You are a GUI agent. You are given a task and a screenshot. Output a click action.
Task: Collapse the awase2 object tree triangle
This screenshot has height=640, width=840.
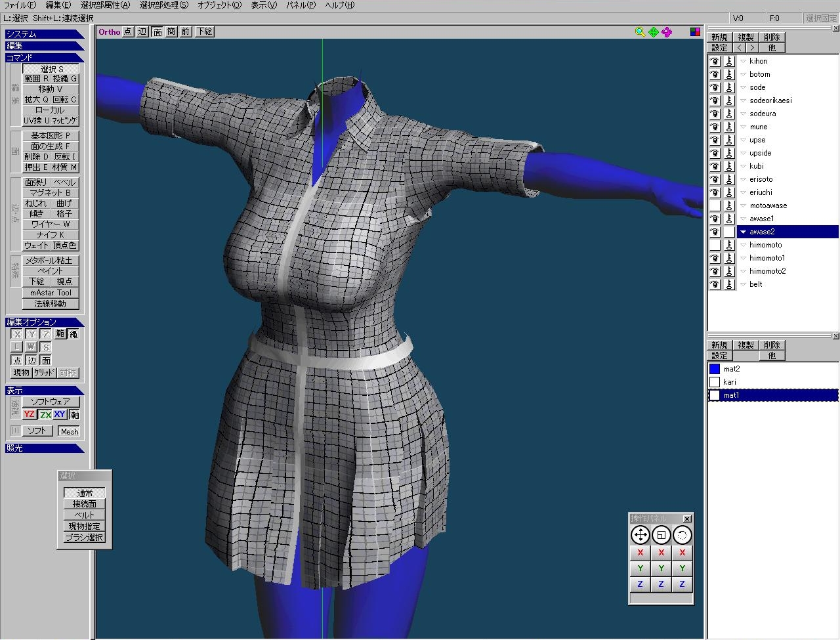pyautogui.click(x=743, y=232)
